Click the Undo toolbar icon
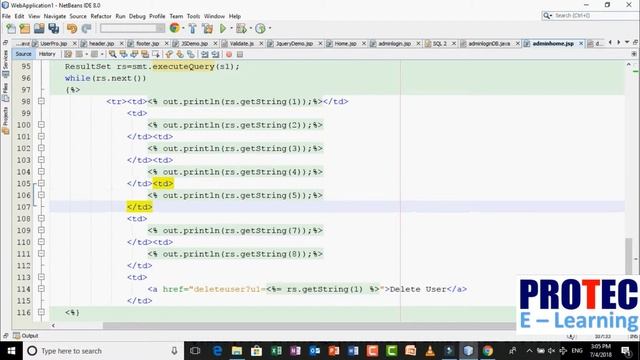The image size is (640, 360). [72, 29]
